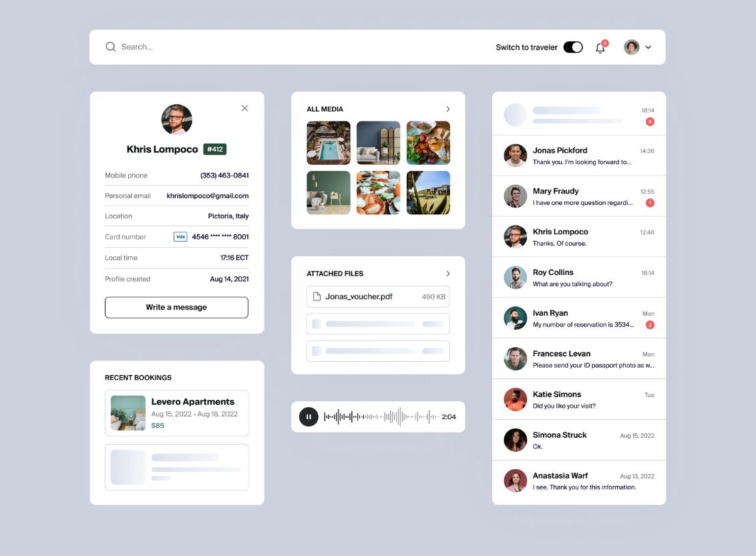This screenshot has width=756, height=556.
Task: Click the search magnifier icon
Action: click(110, 47)
